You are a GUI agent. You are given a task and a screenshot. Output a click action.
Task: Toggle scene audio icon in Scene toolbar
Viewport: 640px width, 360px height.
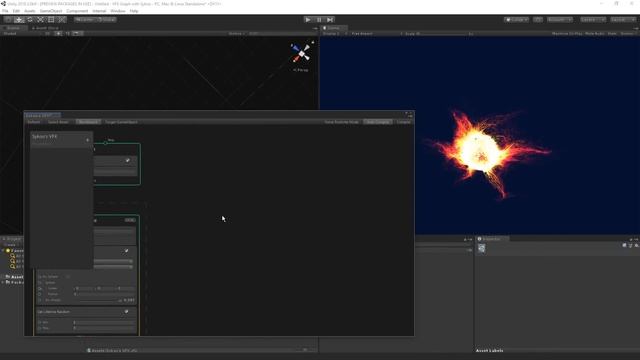68,33
